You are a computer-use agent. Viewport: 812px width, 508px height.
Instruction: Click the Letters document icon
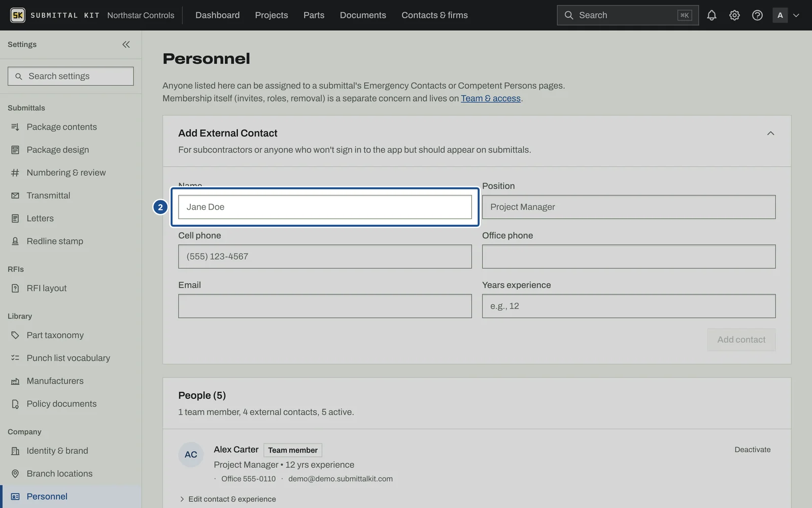(x=15, y=218)
